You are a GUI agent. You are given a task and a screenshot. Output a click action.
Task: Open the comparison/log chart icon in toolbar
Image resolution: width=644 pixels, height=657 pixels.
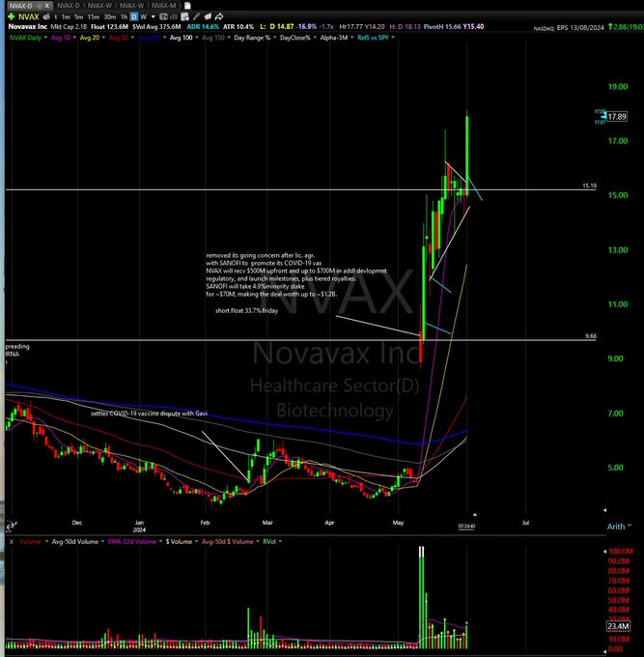pos(164,16)
